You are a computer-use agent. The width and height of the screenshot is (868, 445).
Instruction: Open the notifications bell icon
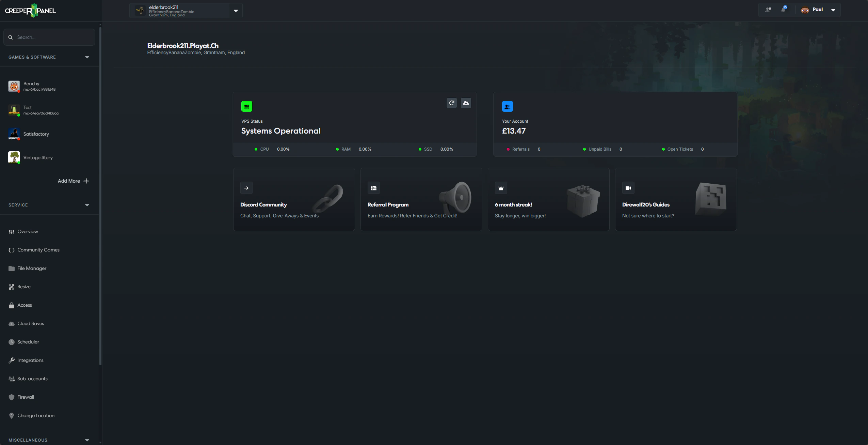[x=784, y=10]
